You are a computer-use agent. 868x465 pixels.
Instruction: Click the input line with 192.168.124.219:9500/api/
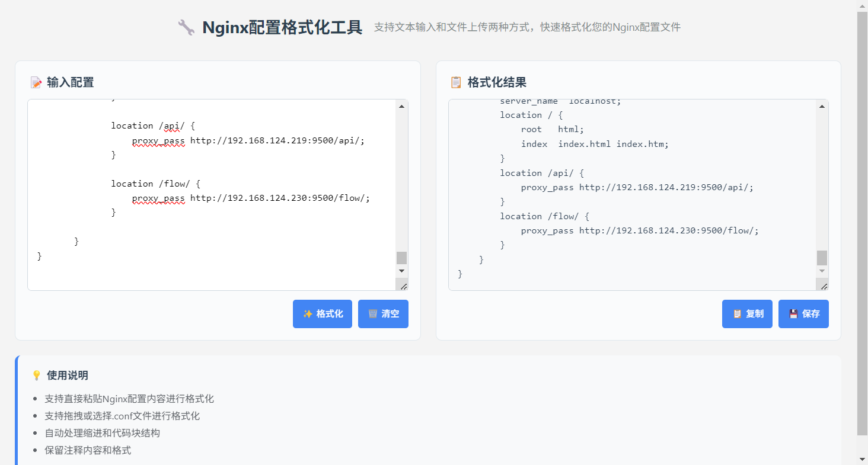(248, 140)
